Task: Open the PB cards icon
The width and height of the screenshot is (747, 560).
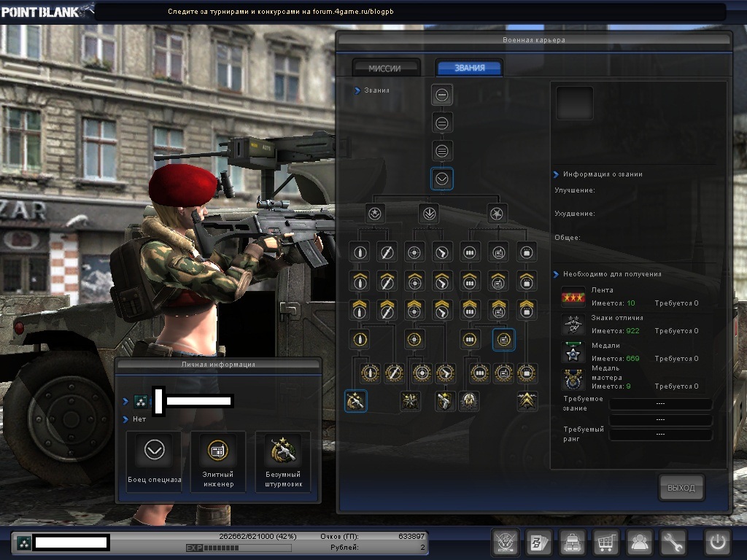Action: (539, 542)
